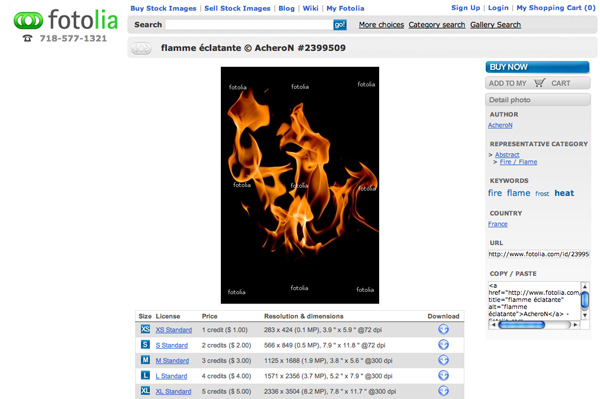Download the XS Standard image
Image resolution: width=600 pixels, height=399 pixels.
pyautogui.click(x=443, y=329)
